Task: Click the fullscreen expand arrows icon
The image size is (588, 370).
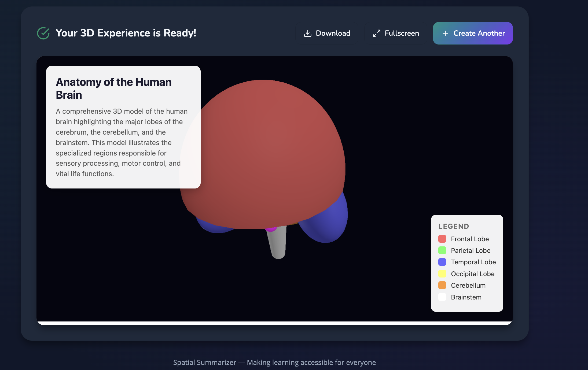Action: point(377,33)
